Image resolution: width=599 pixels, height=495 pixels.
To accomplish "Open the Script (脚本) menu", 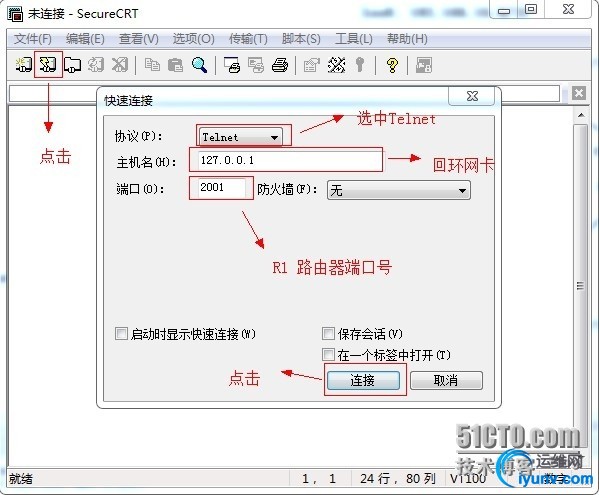I will pos(301,39).
